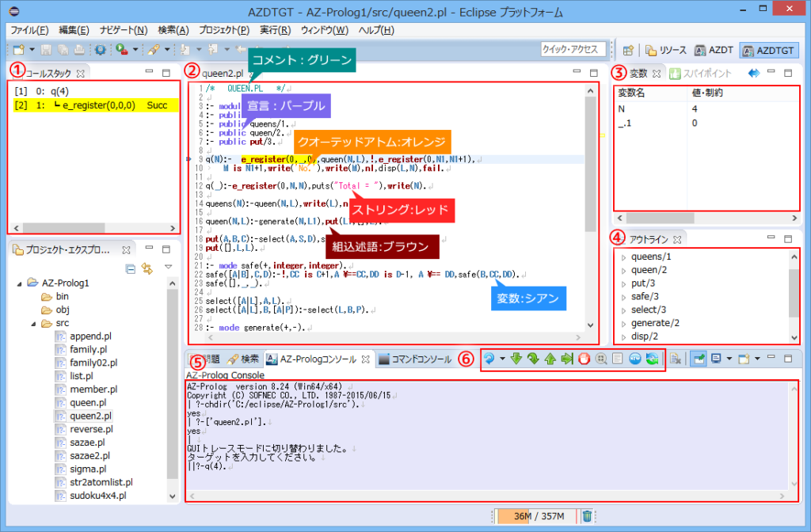Click the green up arrow step icon
Screen dimensions: 811x532
(550, 359)
